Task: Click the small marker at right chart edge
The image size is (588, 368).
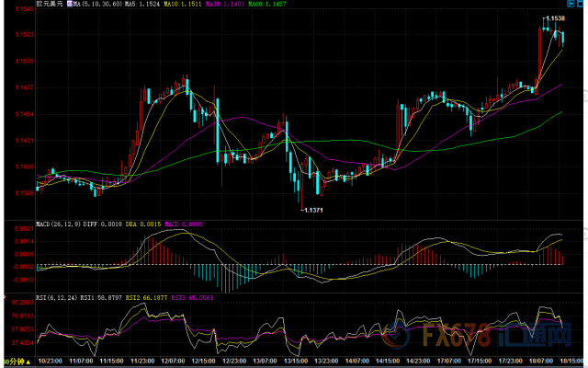Action: (x=584, y=93)
